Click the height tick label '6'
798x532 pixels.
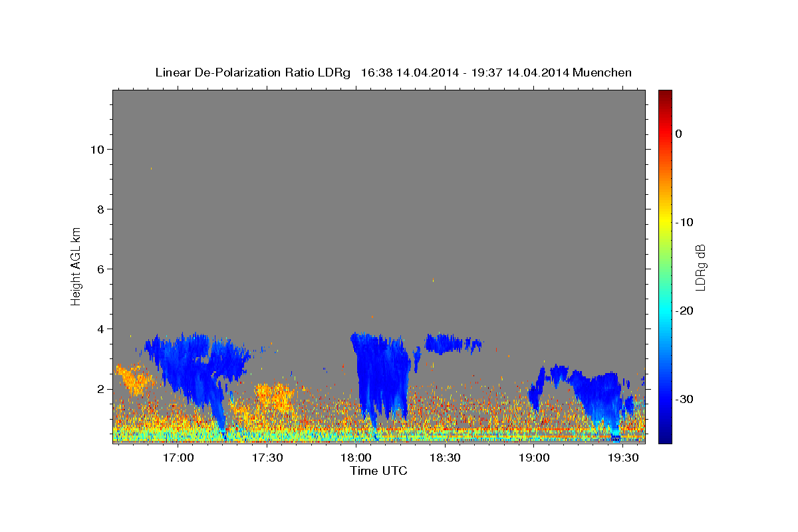100,269
